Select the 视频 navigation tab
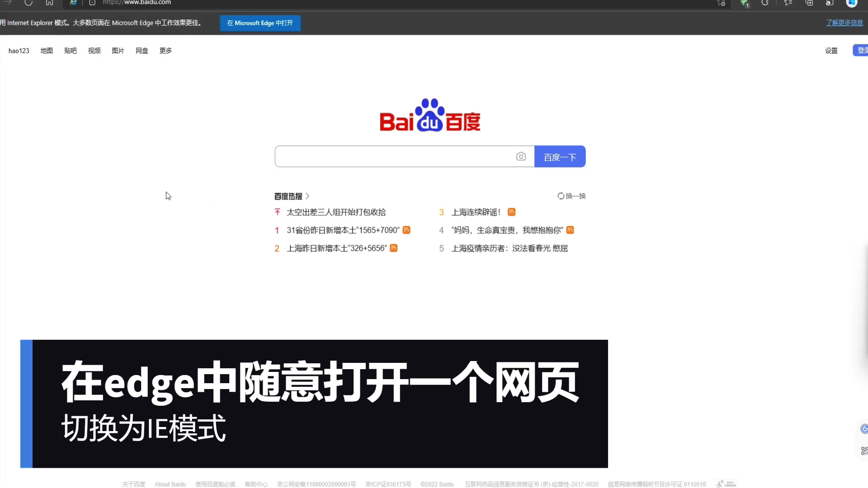This screenshot has height=488, width=868. click(94, 50)
